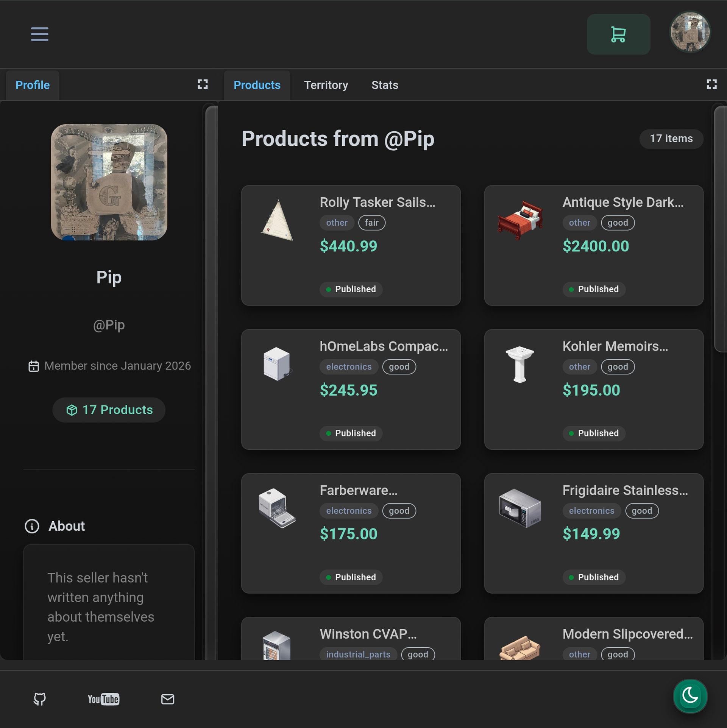Switch to the Stats tab
Screen dimensions: 727x728
[x=384, y=85]
